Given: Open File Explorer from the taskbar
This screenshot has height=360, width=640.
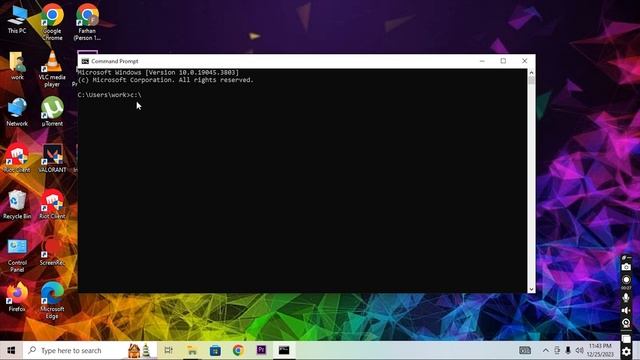Looking at the screenshot, I should tap(192, 351).
